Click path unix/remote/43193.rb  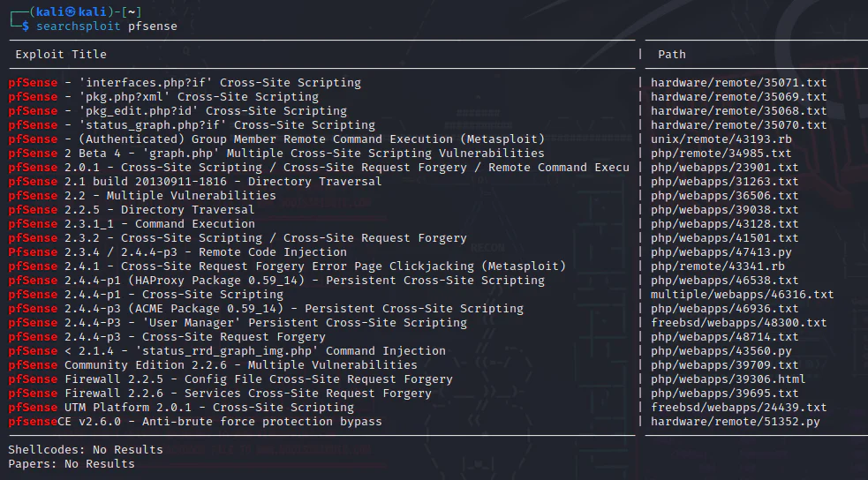click(x=721, y=139)
